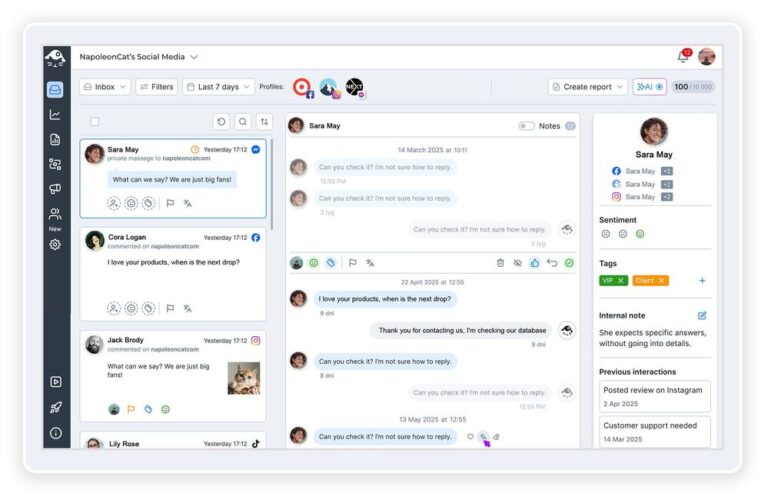
Task: Reply using the return arrow icon
Action: coord(552,263)
